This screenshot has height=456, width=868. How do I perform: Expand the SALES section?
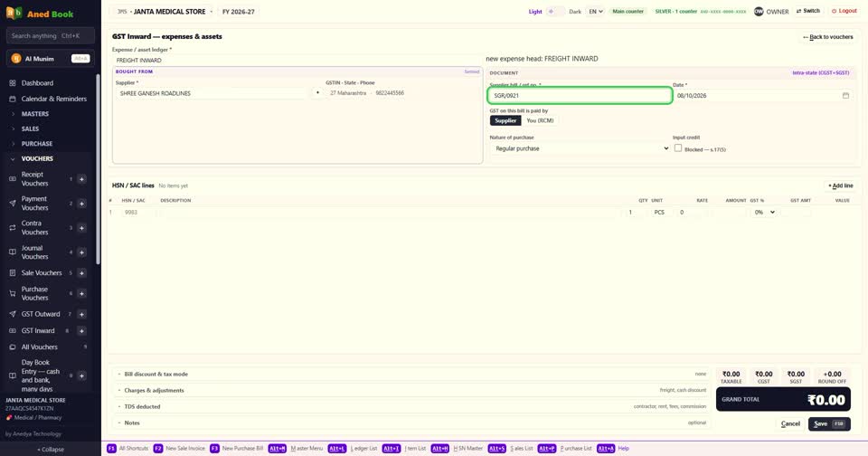tap(30, 128)
